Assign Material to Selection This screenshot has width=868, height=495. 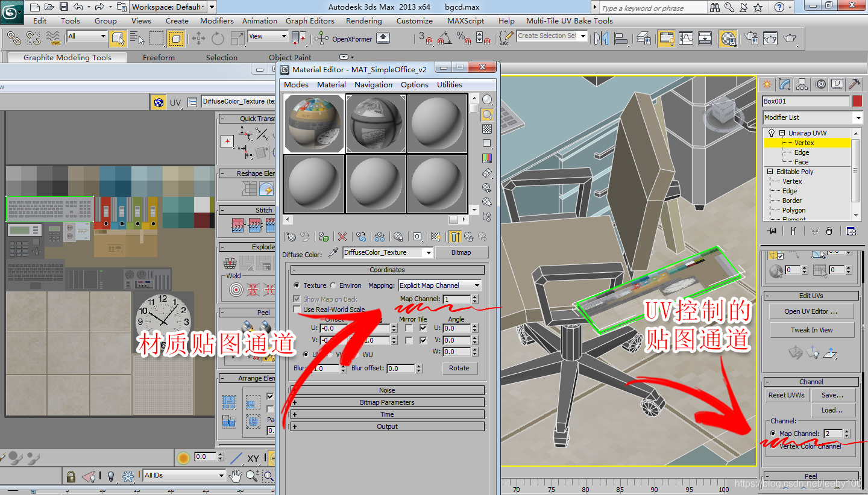324,237
